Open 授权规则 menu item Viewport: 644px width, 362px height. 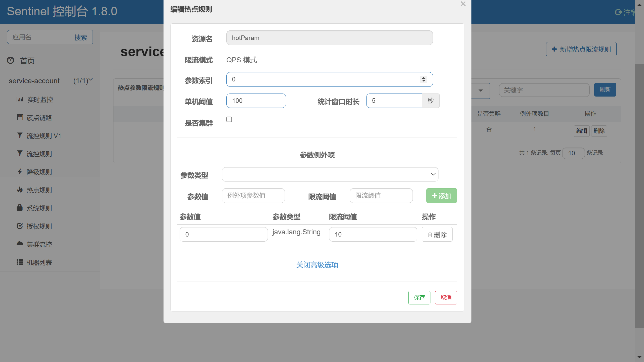click(39, 226)
